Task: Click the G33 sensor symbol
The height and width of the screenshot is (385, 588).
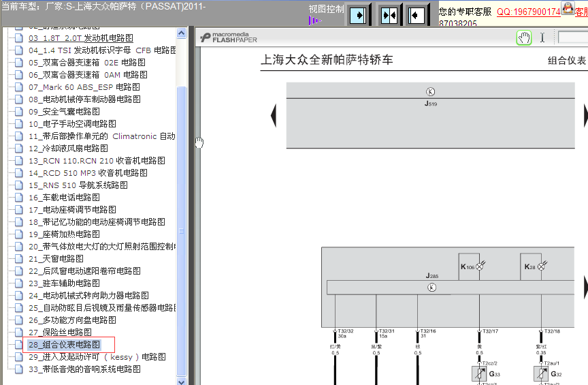Action: pos(480,373)
